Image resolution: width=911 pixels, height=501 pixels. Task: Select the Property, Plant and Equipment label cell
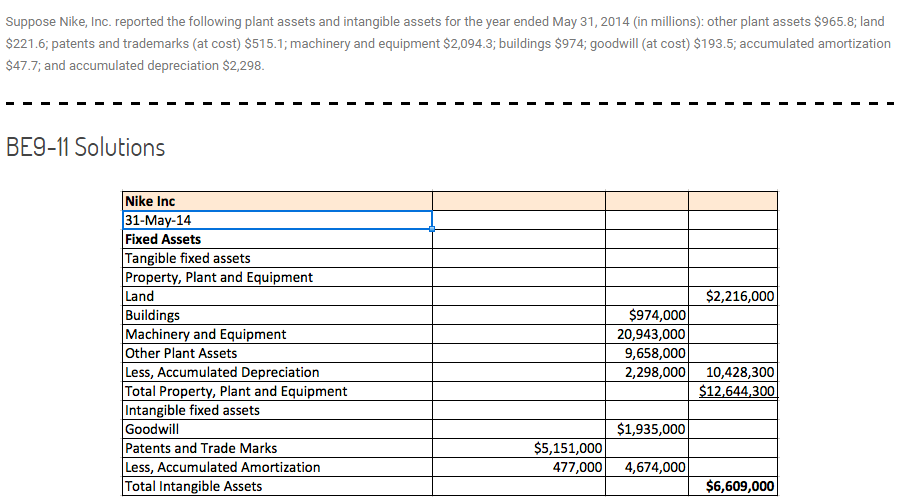coord(277,277)
